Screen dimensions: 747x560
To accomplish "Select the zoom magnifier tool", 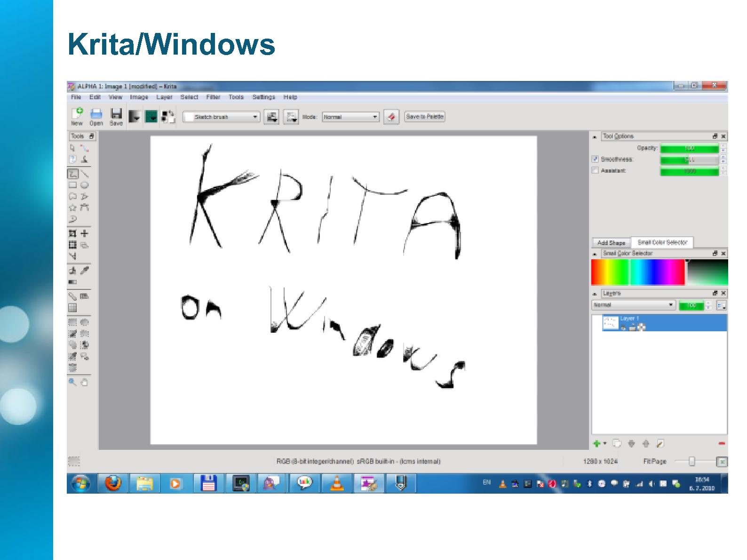I will click(x=72, y=382).
